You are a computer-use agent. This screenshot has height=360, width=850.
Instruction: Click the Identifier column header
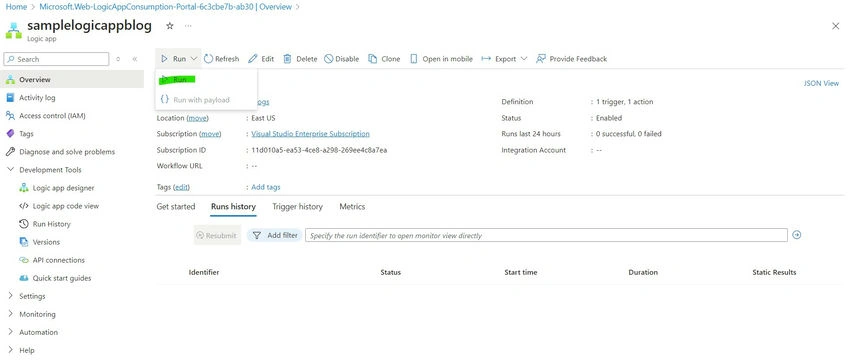(204, 272)
